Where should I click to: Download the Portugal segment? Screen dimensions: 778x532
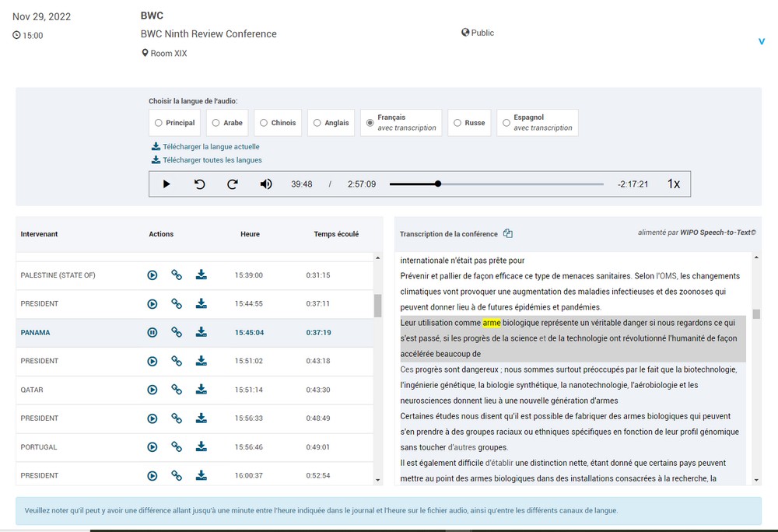pos(201,447)
